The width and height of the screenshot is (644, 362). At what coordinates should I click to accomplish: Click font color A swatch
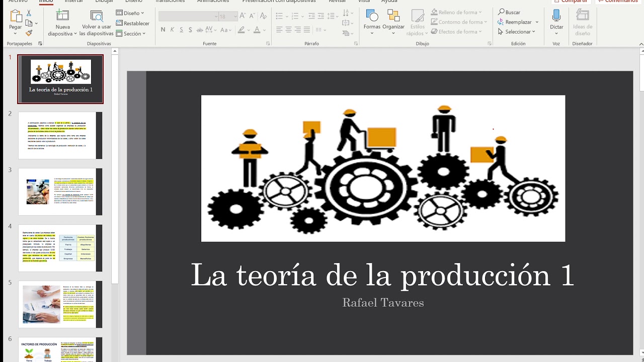point(257,30)
